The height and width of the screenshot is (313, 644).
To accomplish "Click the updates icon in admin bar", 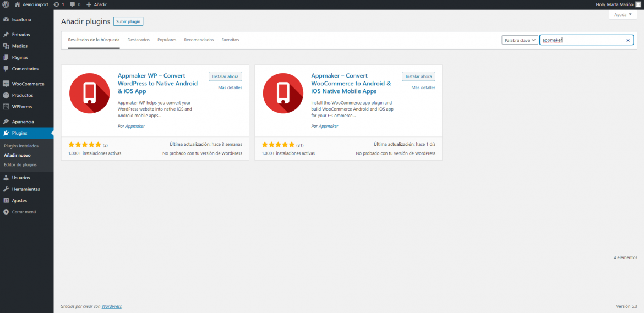I will point(56,4).
